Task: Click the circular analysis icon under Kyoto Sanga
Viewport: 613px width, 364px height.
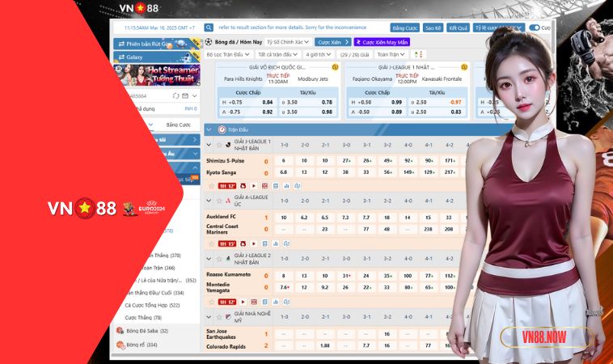Action: 298,186
